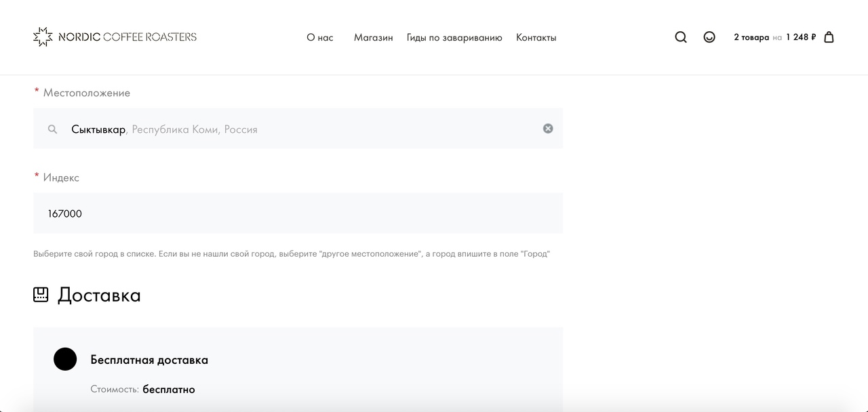Viewport: 868px width, 412px height.
Task: Click the "2 товара" cart summary link
Action: coord(751,37)
